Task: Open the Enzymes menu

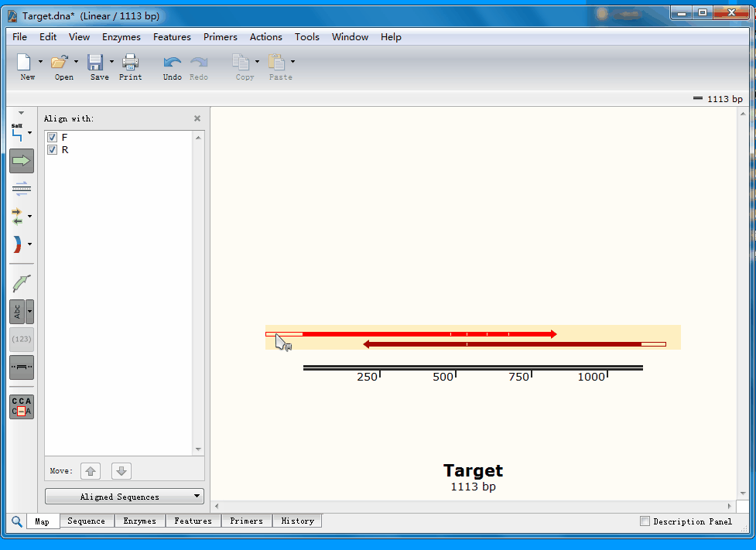Action: coord(121,36)
